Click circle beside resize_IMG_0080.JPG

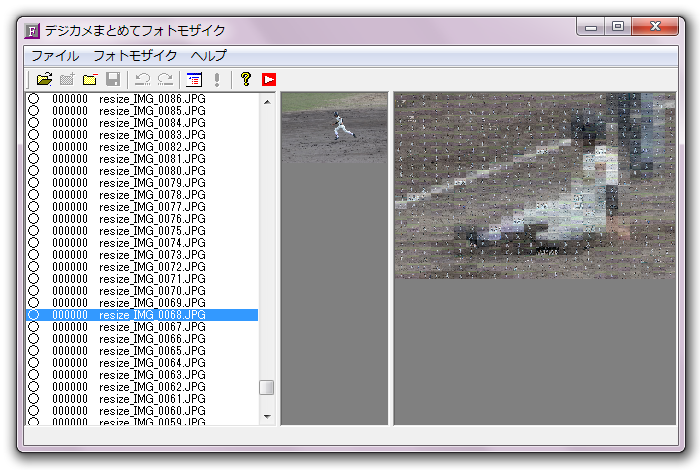pos(33,171)
